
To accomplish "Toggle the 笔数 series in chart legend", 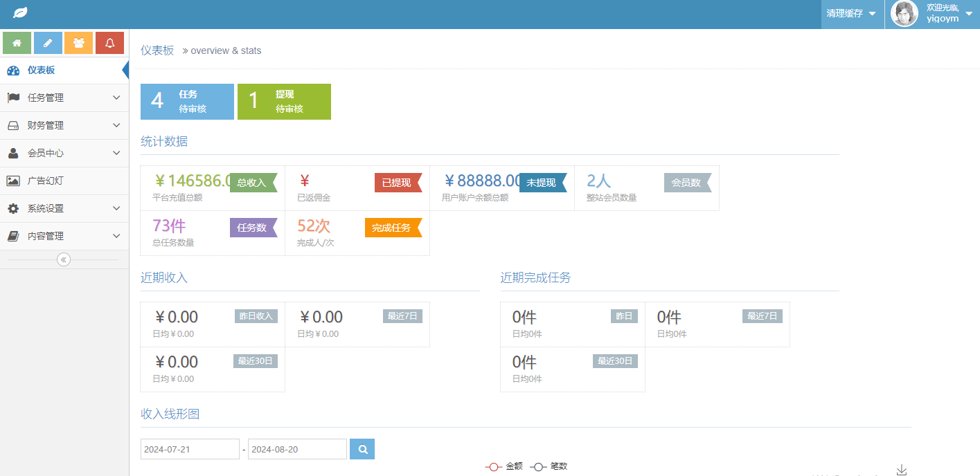I will 549,466.
